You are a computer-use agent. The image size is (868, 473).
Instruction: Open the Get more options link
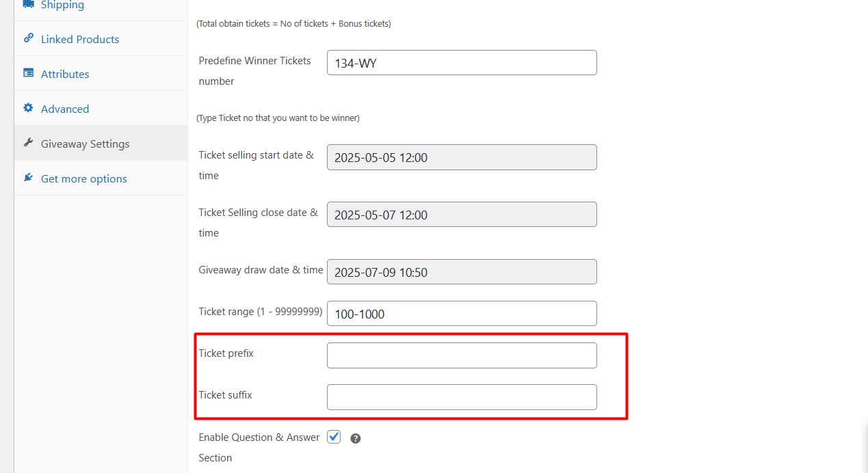coord(84,179)
